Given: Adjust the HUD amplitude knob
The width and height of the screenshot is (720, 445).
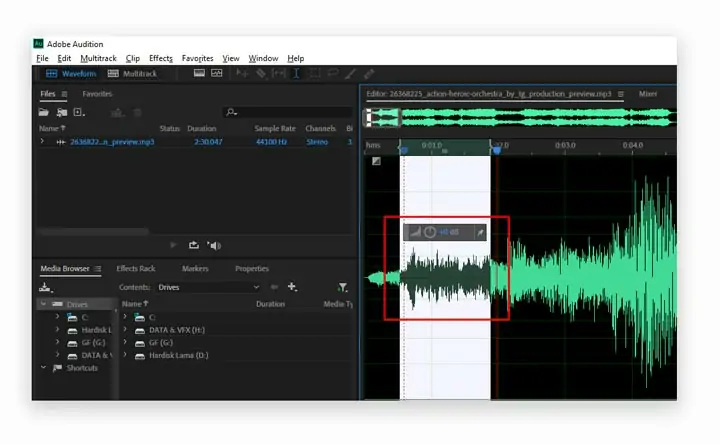Looking at the screenshot, I should pyautogui.click(x=430, y=232).
